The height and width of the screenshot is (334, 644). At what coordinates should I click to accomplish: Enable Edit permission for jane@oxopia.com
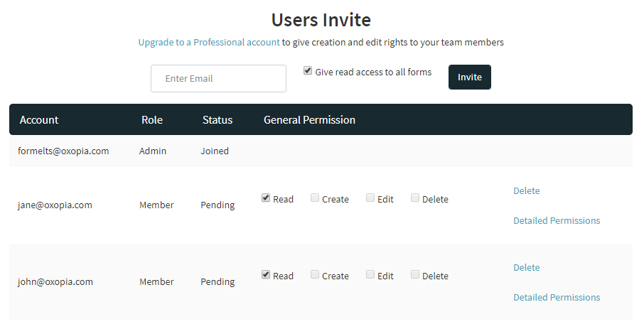[370, 198]
